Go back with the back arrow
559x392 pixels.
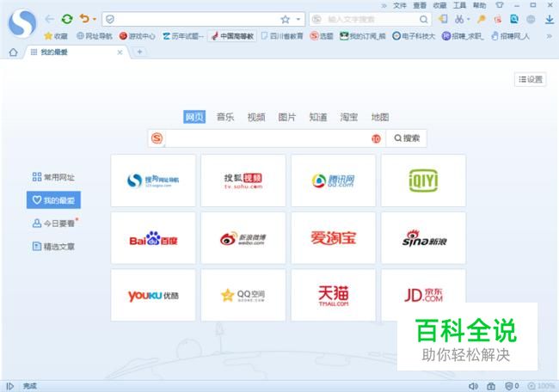point(50,19)
